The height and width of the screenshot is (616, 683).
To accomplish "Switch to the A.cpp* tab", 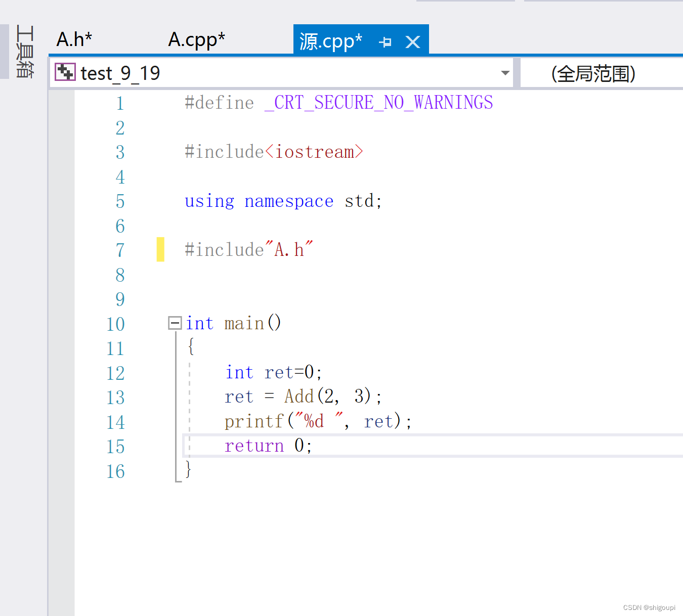I will (196, 39).
